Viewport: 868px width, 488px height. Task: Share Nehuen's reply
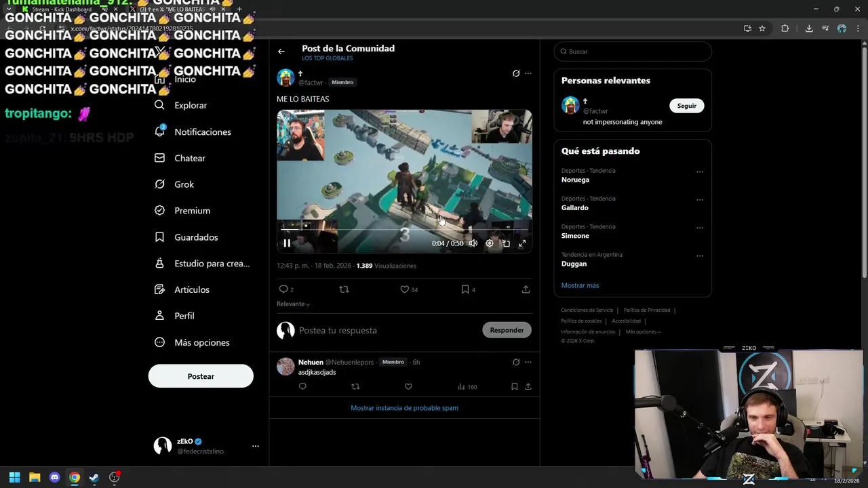[528, 386]
